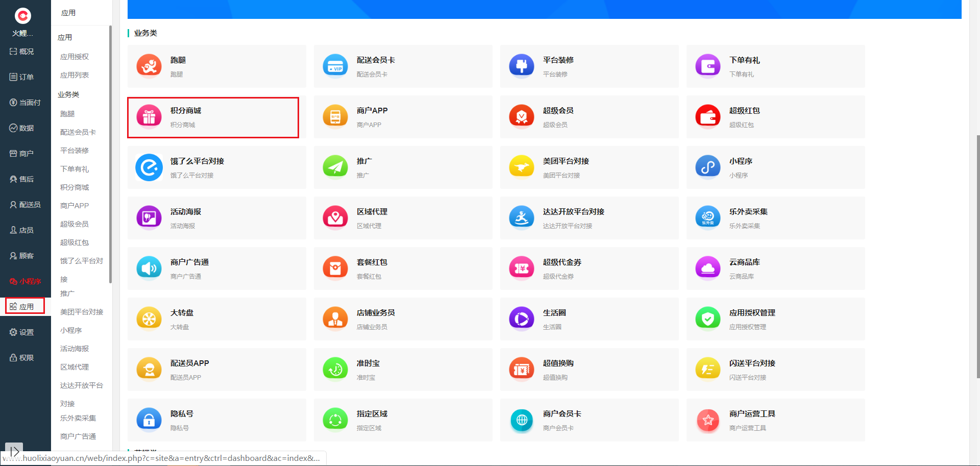The height and width of the screenshot is (466, 980).
Task: Open 应用列表 in the submenu
Action: pyautogui.click(x=75, y=75)
